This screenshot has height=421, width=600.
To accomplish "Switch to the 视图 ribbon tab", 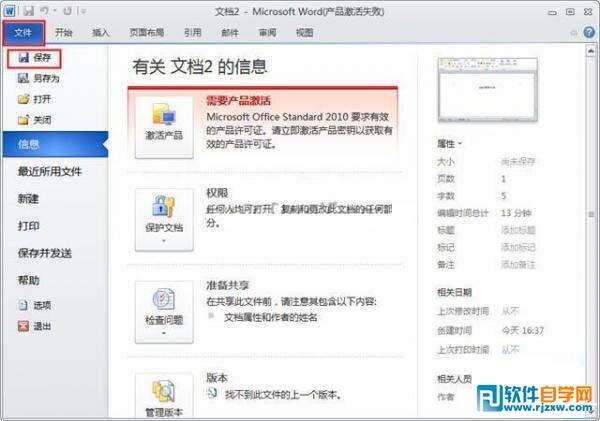I will click(x=305, y=33).
